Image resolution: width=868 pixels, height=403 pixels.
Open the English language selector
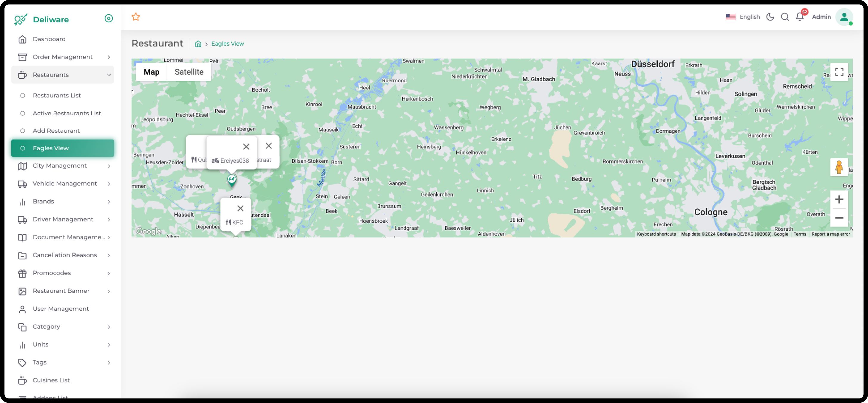coord(743,16)
